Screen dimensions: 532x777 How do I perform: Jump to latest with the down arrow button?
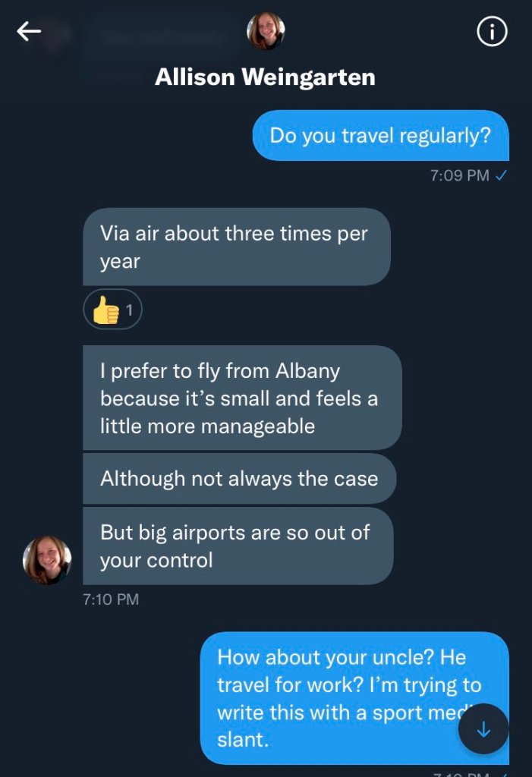(483, 729)
